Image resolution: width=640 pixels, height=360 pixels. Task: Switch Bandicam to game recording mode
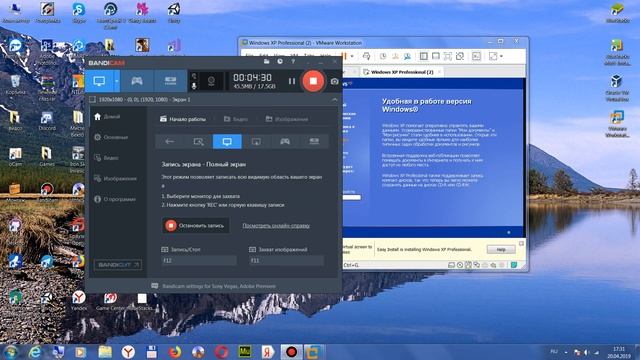137,81
